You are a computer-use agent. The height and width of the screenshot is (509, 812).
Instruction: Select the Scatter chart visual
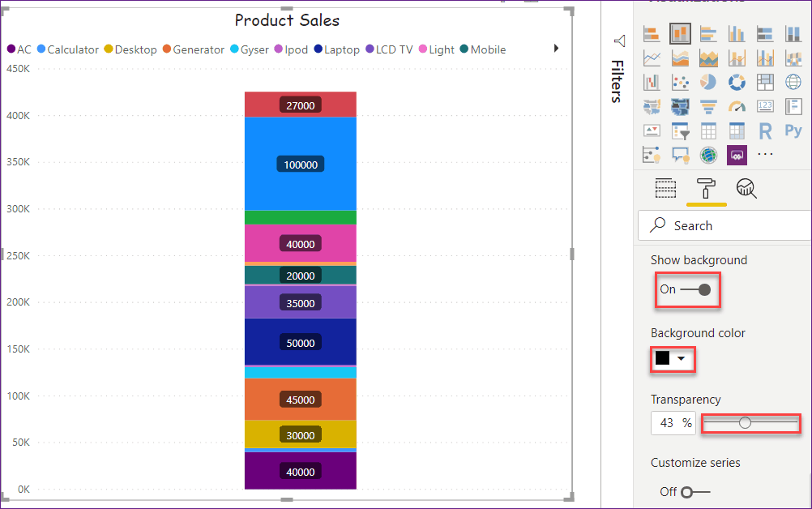coord(680,82)
